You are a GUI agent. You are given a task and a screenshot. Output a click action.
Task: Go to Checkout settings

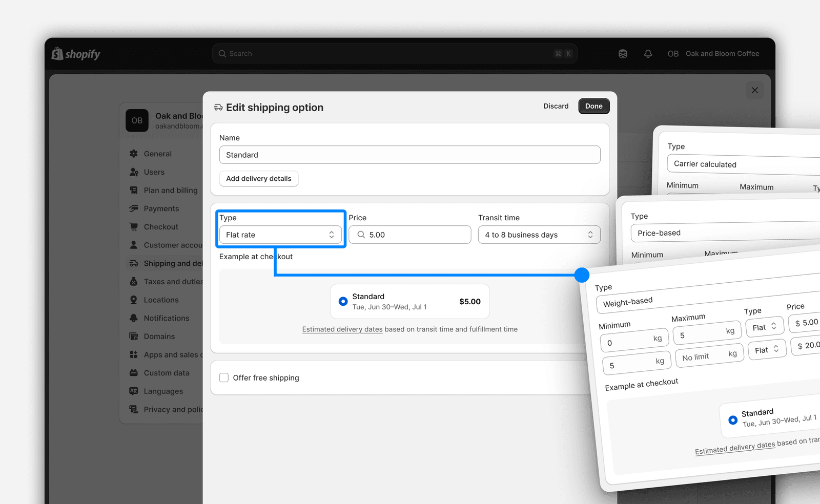coord(161,227)
